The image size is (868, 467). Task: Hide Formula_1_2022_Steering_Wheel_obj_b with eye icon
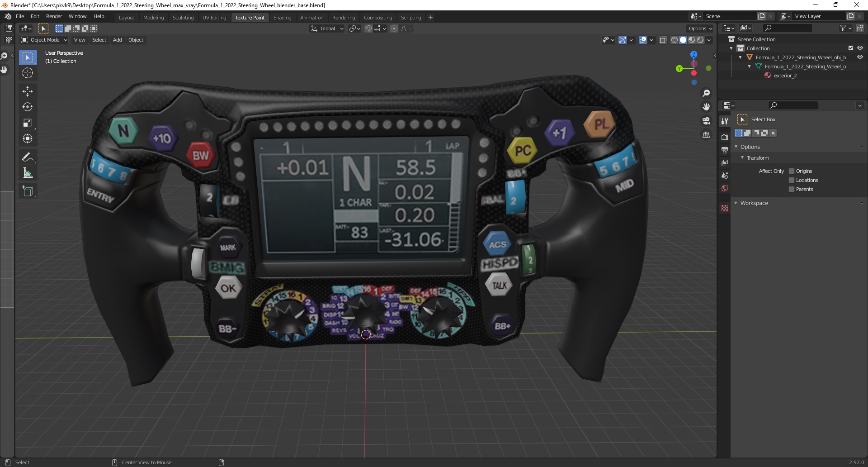pyautogui.click(x=860, y=57)
